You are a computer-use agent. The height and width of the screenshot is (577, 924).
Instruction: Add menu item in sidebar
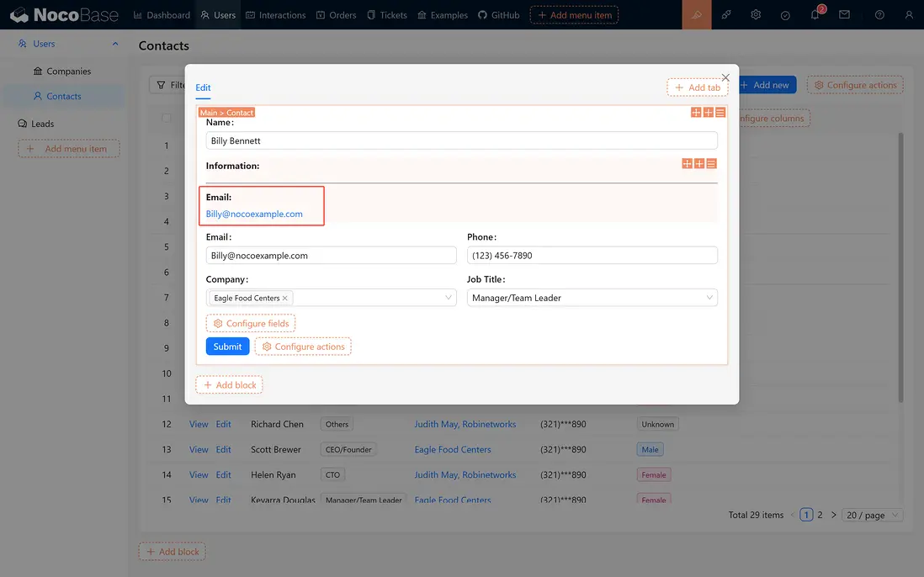pyautogui.click(x=69, y=148)
